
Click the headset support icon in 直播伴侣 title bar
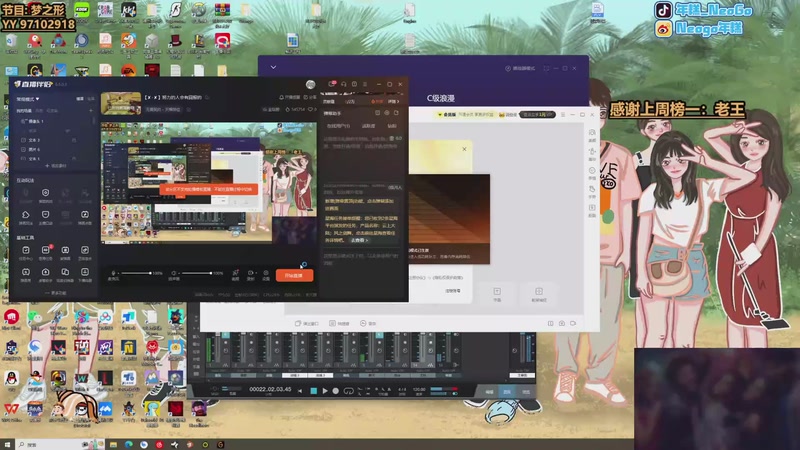point(343,84)
